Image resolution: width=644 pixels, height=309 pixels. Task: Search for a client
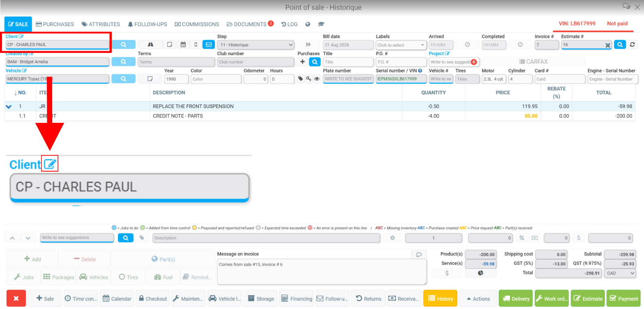[123, 45]
